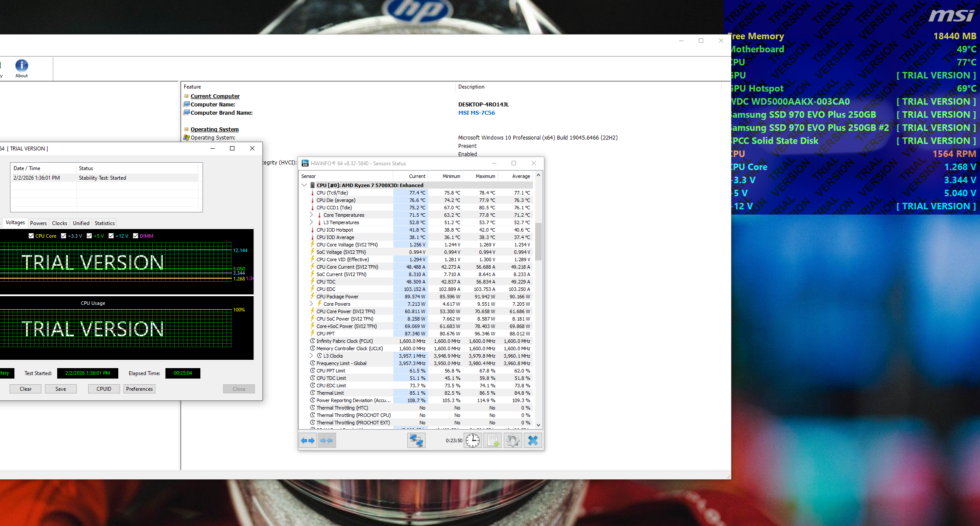Open the remote network monitoring icon
This screenshot has width=980, height=526.
(416, 441)
